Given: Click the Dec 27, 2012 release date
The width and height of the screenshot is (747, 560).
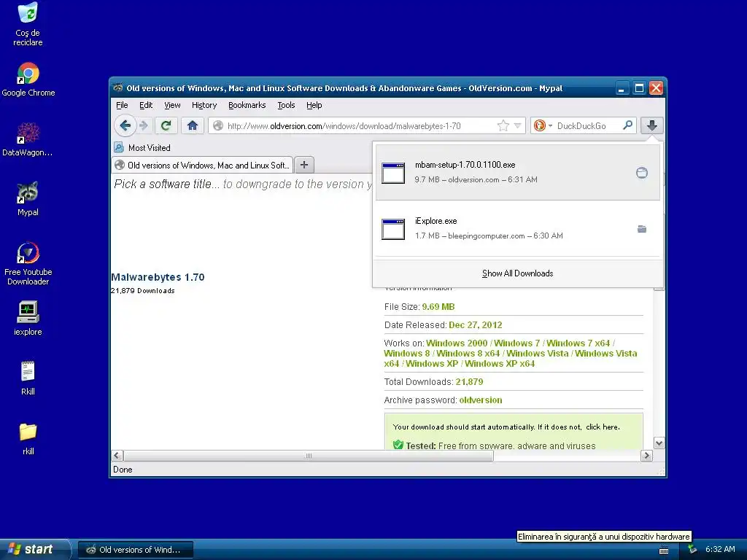Looking at the screenshot, I should click(x=475, y=325).
